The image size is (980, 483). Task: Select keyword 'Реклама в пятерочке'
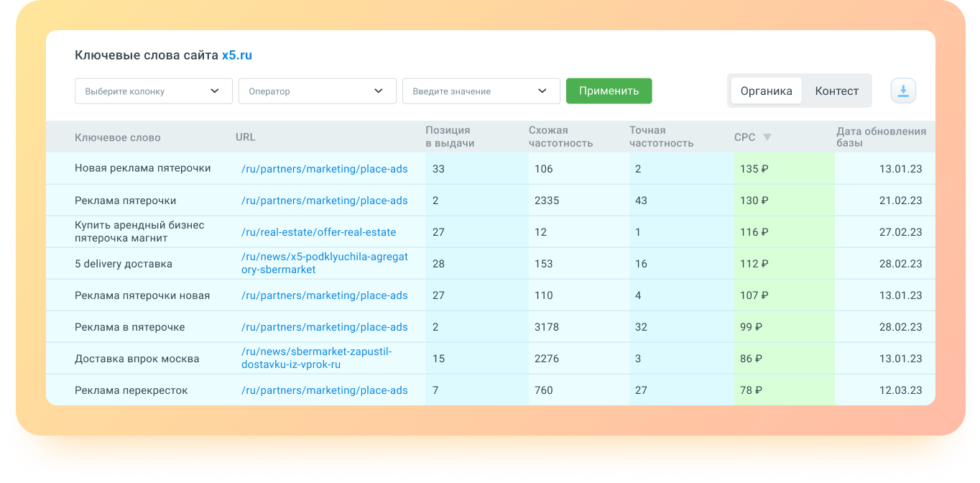[x=130, y=327]
